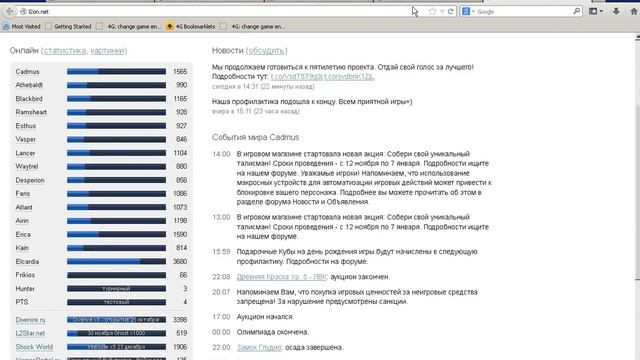Image resolution: width=640 pixels, height=360 pixels.
Task: Open the Downloads arrow icon
Action: tap(616, 11)
